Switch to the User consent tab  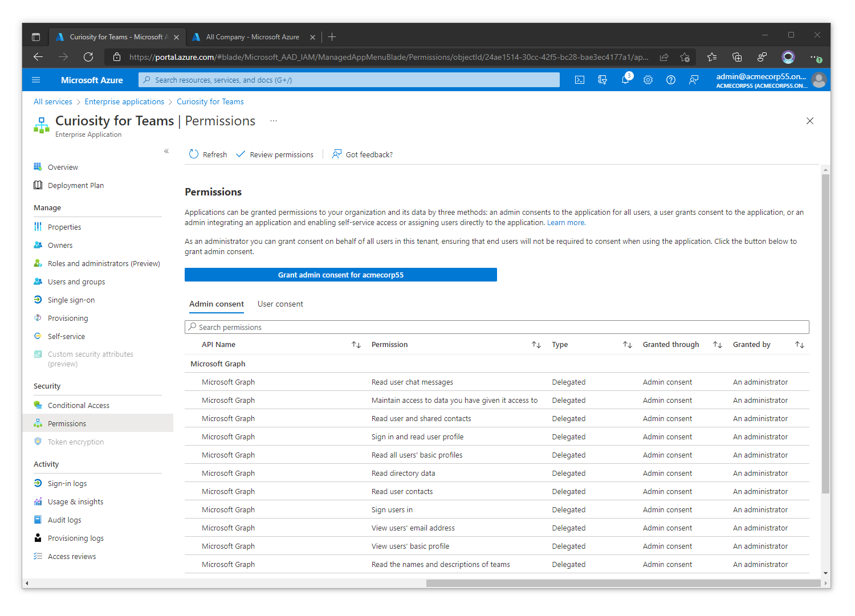(280, 304)
